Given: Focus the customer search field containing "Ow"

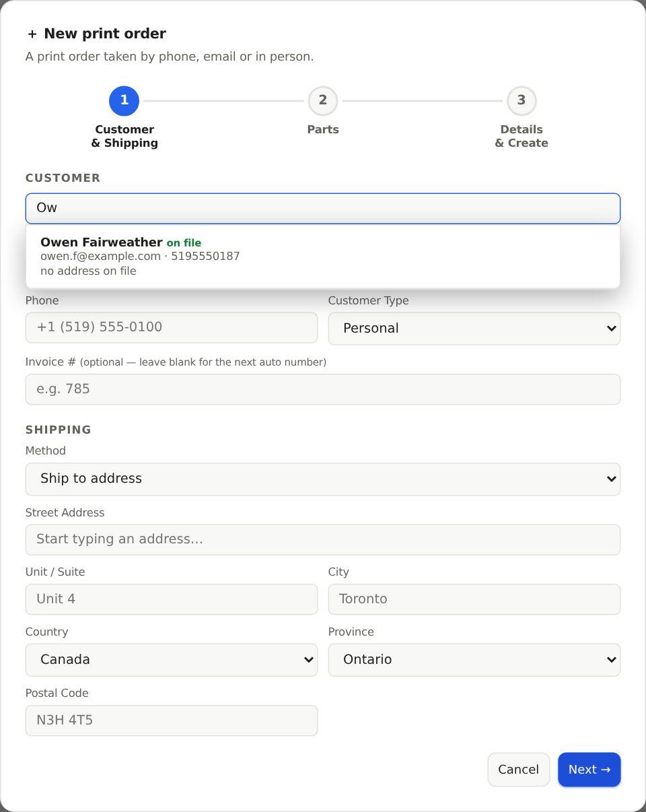Looking at the screenshot, I should [x=323, y=208].
